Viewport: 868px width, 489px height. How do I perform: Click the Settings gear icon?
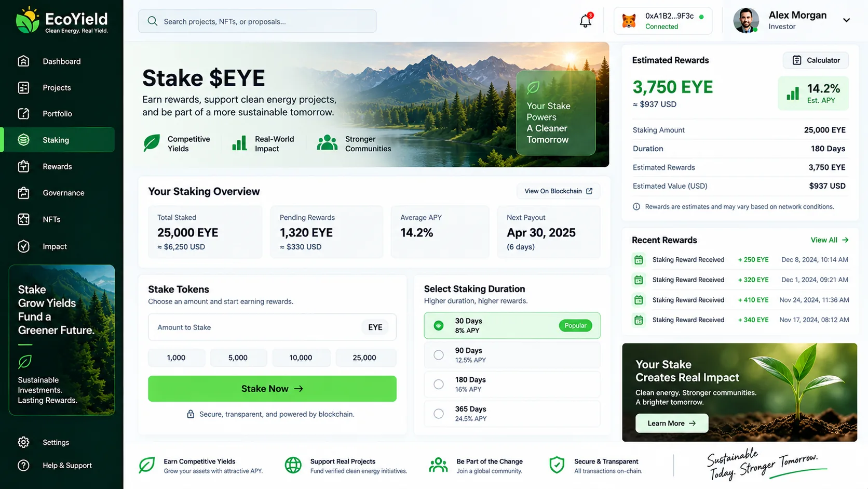tap(23, 442)
